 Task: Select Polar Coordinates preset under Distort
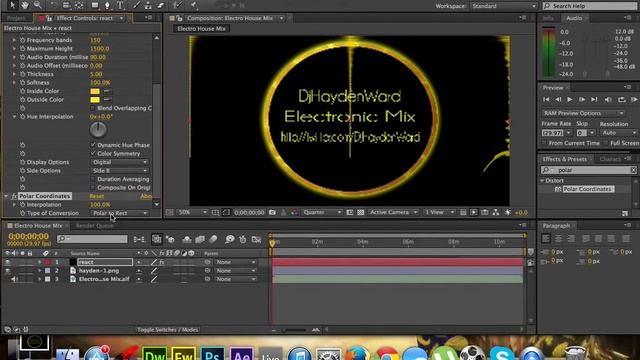click(587, 189)
